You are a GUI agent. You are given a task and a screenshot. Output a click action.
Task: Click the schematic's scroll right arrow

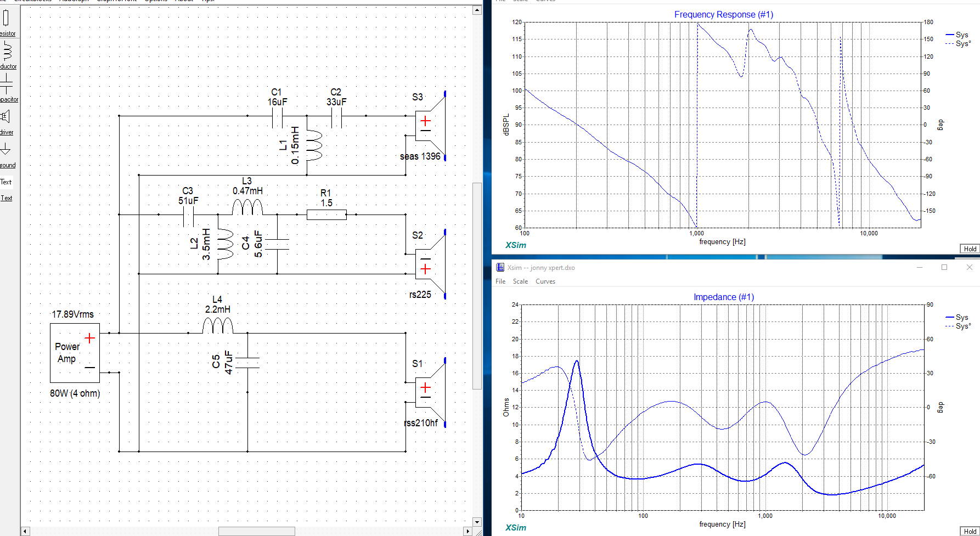[468, 531]
